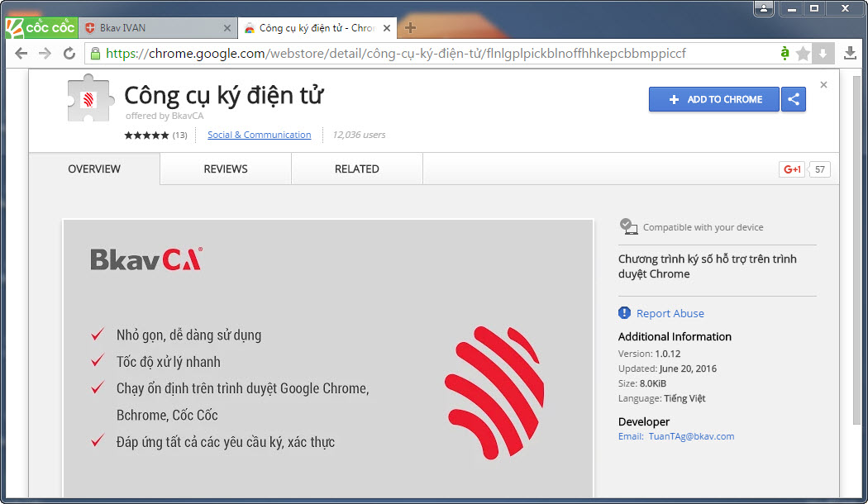
Task: Open the Social & Communication category link
Action: click(259, 135)
